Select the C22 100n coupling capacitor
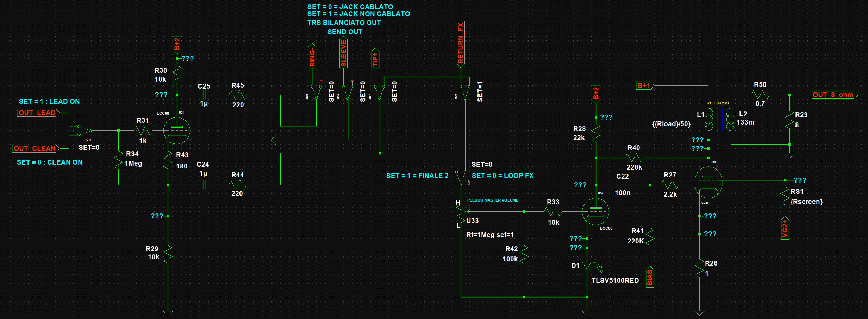 (x=623, y=185)
